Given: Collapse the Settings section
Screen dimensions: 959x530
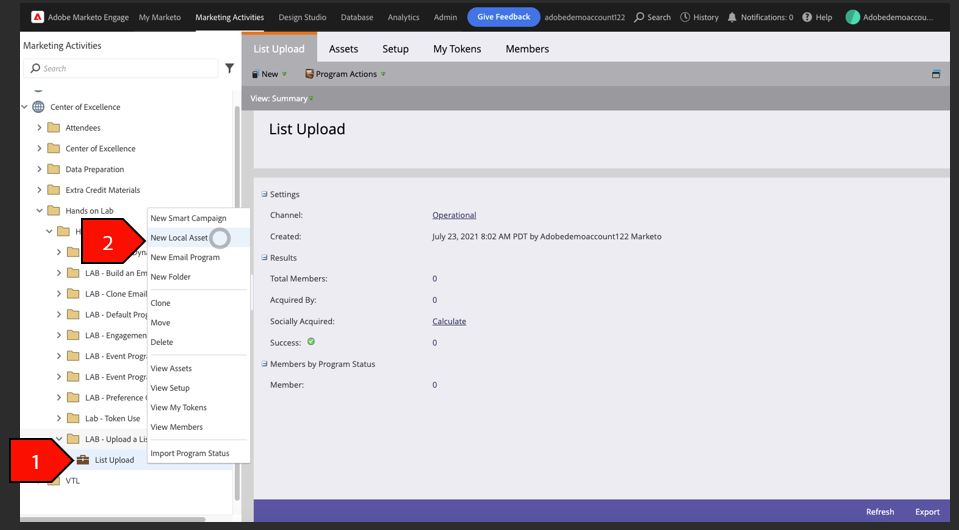Looking at the screenshot, I should (x=264, y=194).
